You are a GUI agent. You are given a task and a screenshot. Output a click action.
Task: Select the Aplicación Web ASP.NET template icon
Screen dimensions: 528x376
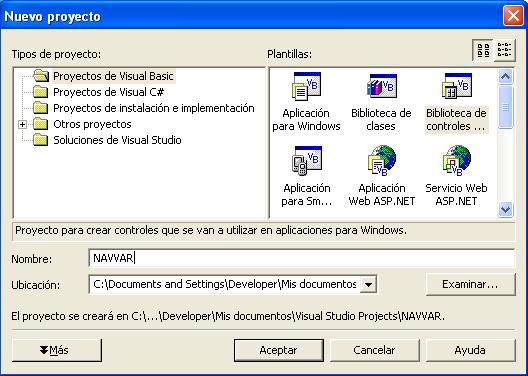click(382, 161)
